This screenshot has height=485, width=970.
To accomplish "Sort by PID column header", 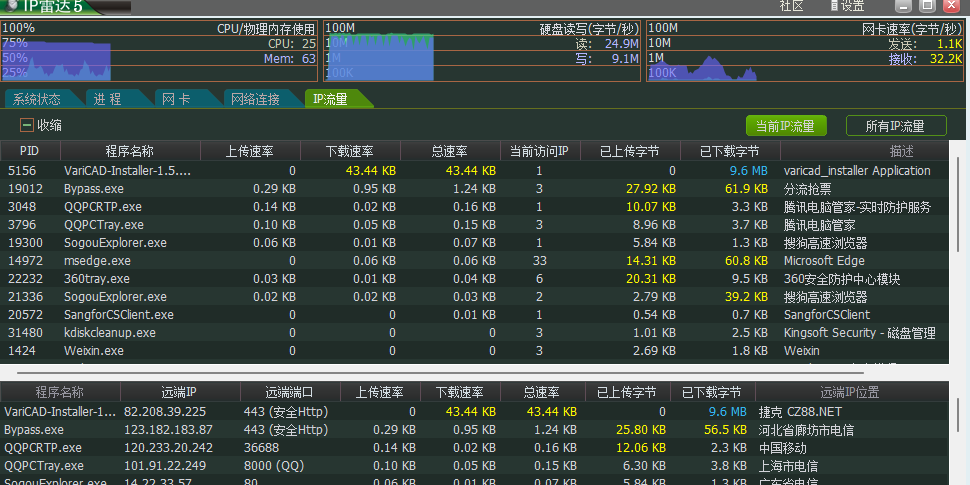I will pyautogui.click(x=30, y=151).
